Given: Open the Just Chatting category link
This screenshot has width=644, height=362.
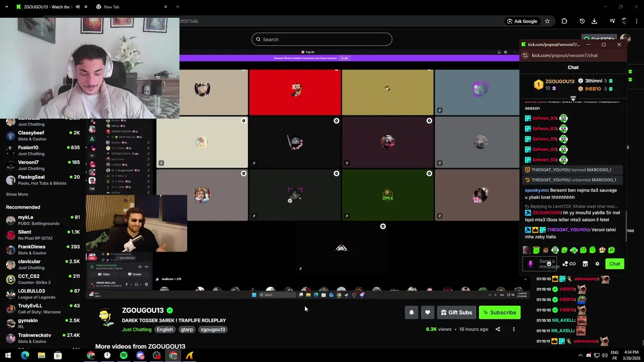Looking at the screenshot, I should click(136, 329).
